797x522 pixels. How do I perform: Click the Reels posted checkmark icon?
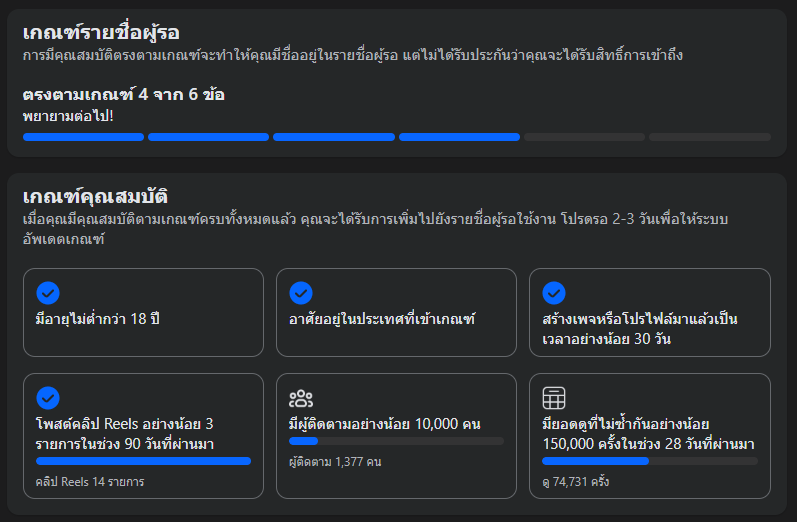tap(48, 398)
